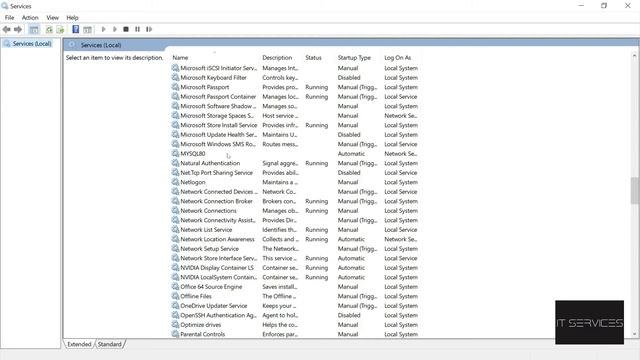
Task: Click the Refresh toolbar icon
Action: click(x=49, y=29)
